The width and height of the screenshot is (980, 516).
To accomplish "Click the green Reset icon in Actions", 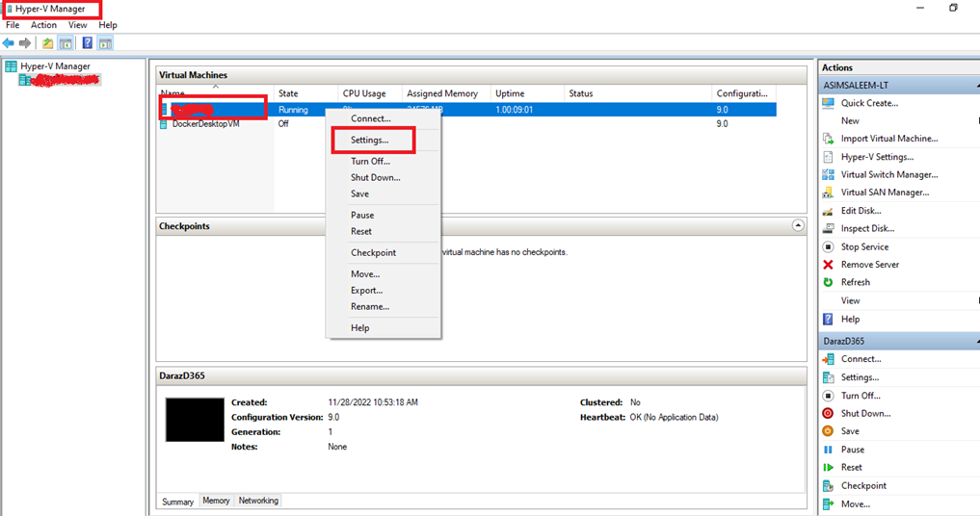I will (828, 467).
